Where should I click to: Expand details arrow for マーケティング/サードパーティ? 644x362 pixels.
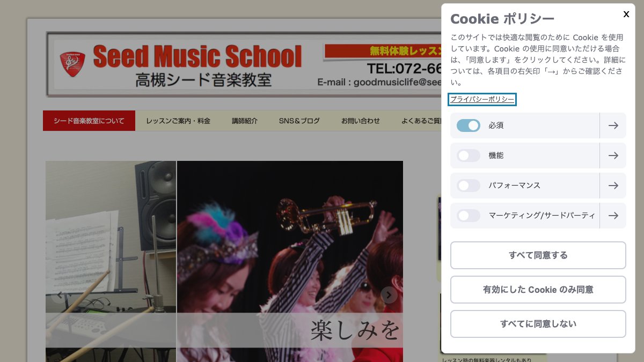[613, 216]
